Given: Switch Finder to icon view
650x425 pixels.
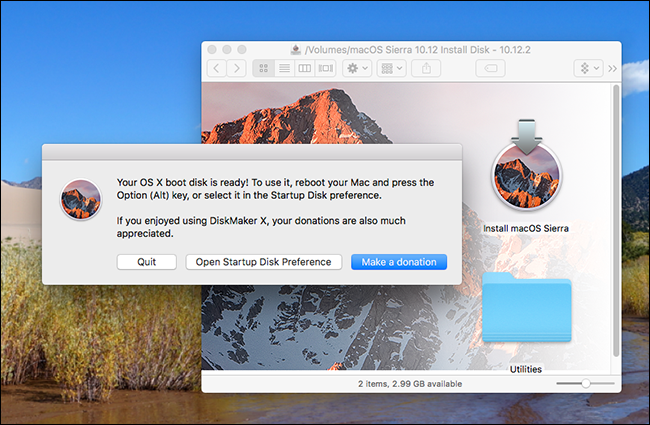Looking at the screenshot, I should [264, 68].
